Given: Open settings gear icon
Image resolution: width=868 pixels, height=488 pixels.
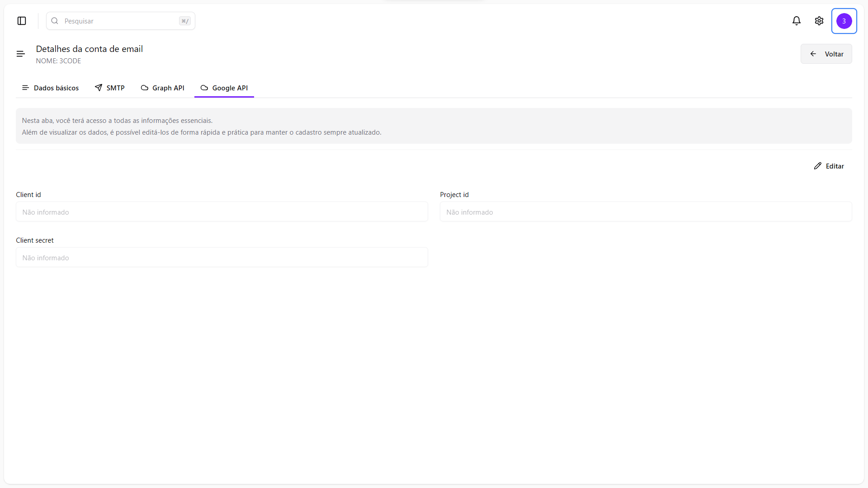Looking at the screenshot, I should [819, 21].
